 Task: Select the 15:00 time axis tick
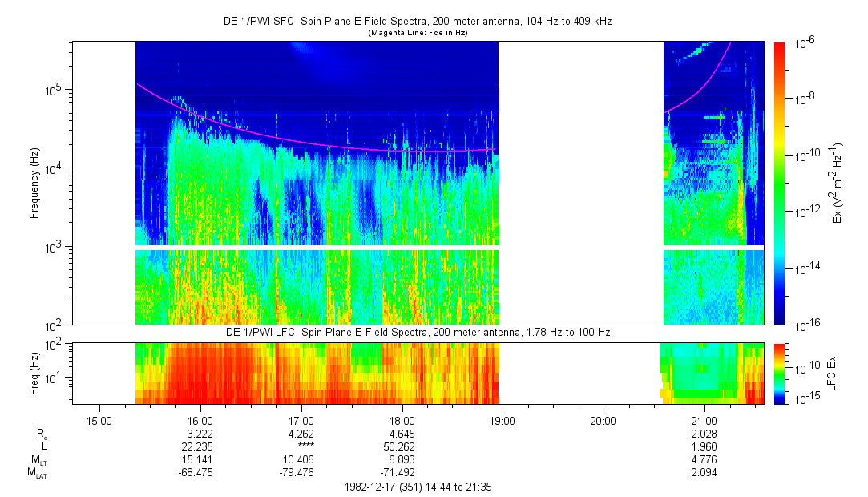99,420
